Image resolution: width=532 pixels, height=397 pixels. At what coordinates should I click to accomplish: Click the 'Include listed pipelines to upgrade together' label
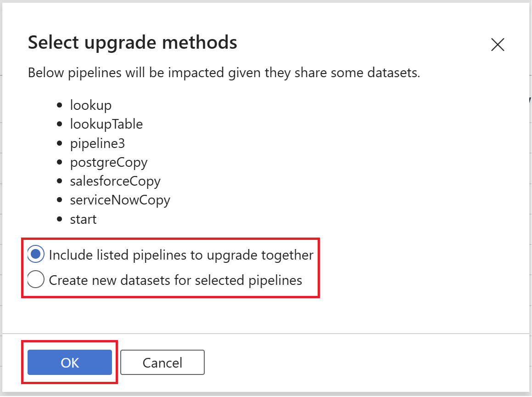[x=181, y=255]
